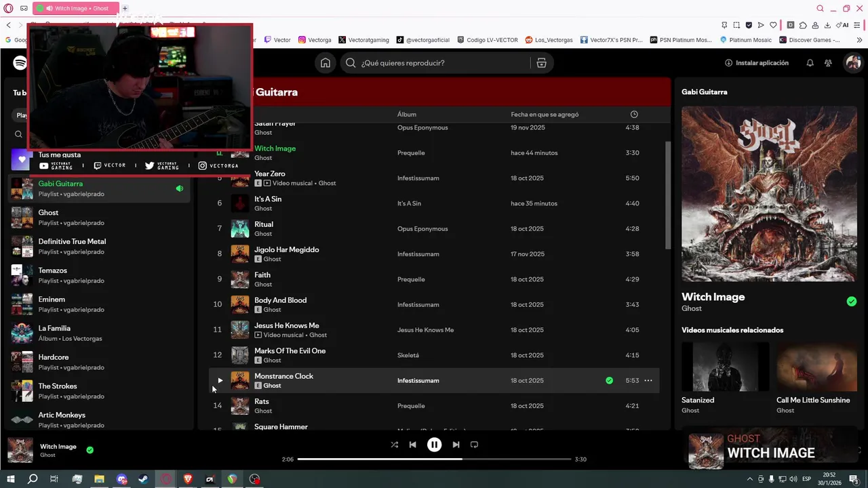The width and height of the screenshot is (868, 488).
Task: Click the Opera heart bookmark icon
Action: [x=773, y=25]
